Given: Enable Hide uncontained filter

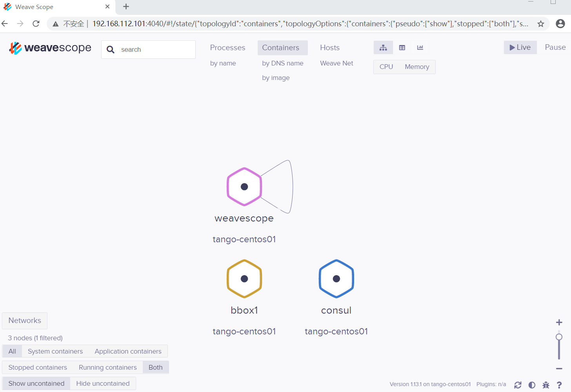Looking at the screenshot, I should tap(103, 383).
